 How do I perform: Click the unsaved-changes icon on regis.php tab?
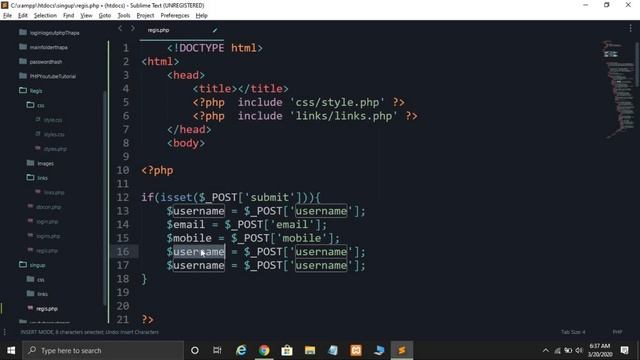[x=215, y=30]
